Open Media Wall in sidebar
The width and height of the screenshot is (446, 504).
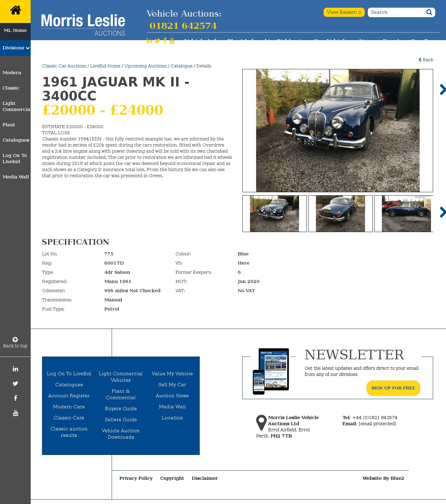click(x=16, y=177)
